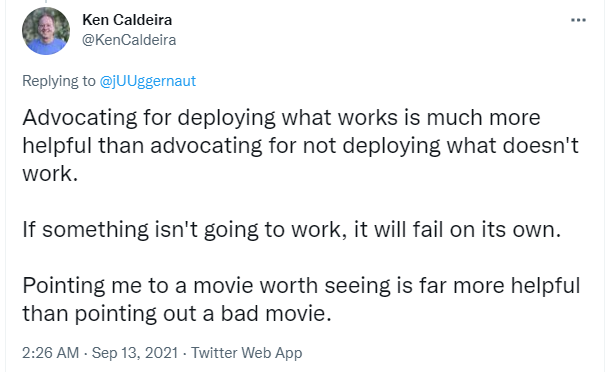Open the three-dot More options menu
The image size is (606, 372).
pyautogui.click(x=578, y=20)
